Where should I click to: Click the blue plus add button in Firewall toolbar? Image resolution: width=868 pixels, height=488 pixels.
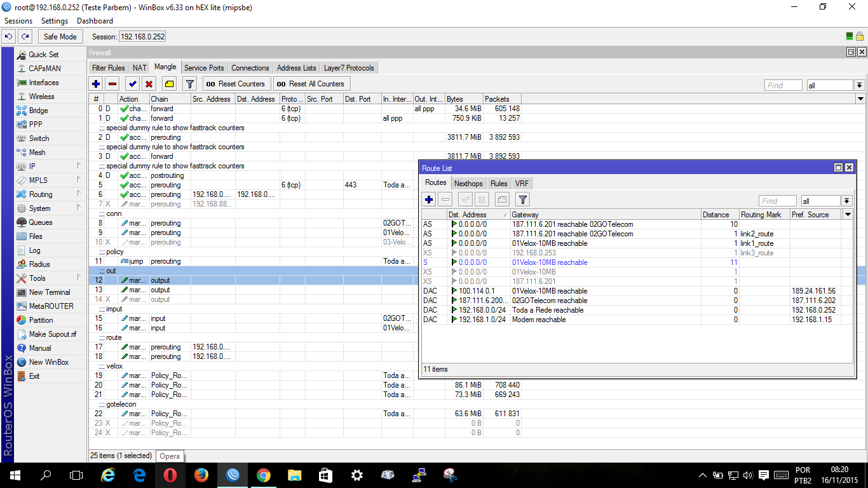pos(96,84)
